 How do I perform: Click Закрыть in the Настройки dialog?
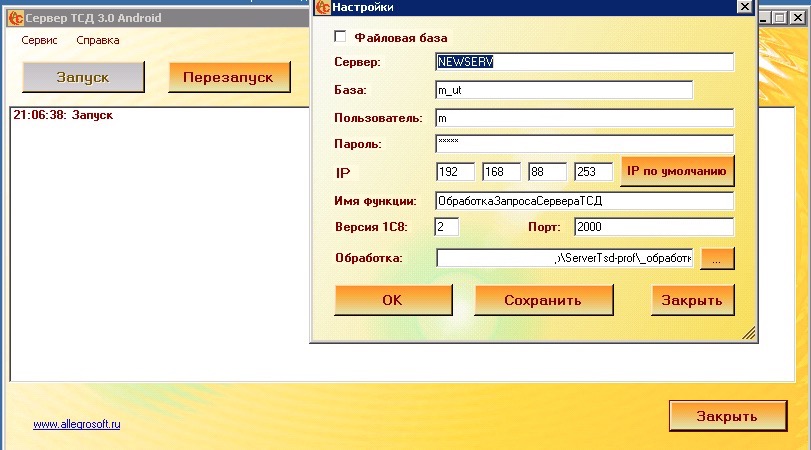tap(693, 300)
